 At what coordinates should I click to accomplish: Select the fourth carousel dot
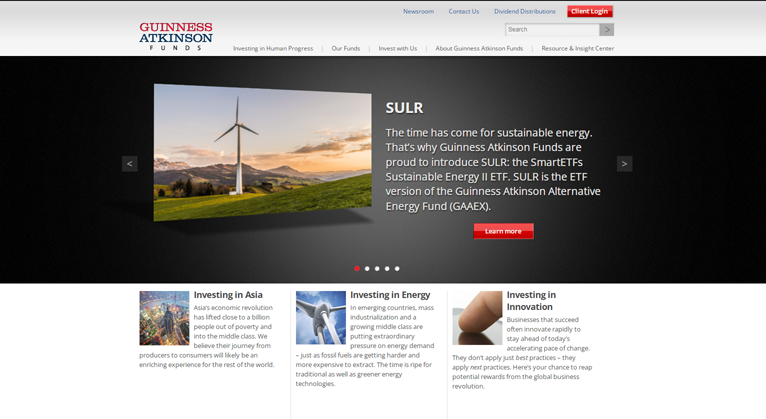pyautogui.click(x=387, y=269)
